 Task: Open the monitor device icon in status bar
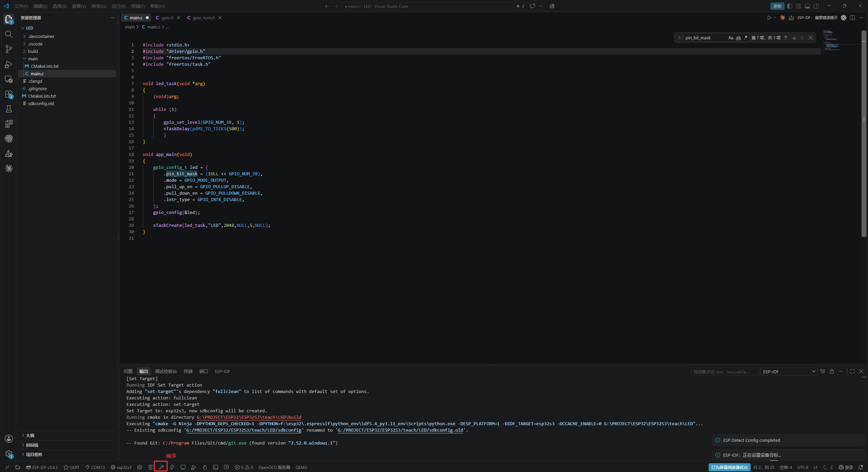(x=183, y=467)
